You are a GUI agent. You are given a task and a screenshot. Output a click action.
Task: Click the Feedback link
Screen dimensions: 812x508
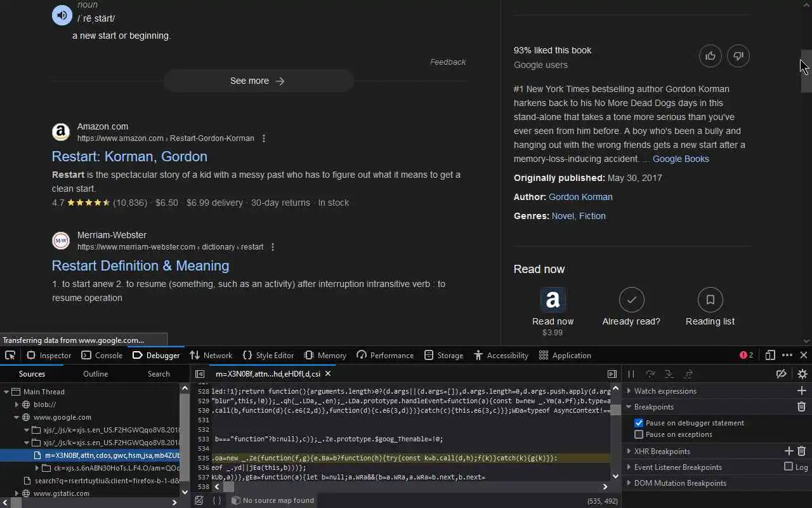point(448,62)
